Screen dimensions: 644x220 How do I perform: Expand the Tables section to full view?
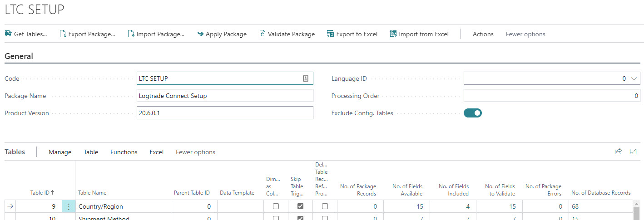click(x=633, y=152)
